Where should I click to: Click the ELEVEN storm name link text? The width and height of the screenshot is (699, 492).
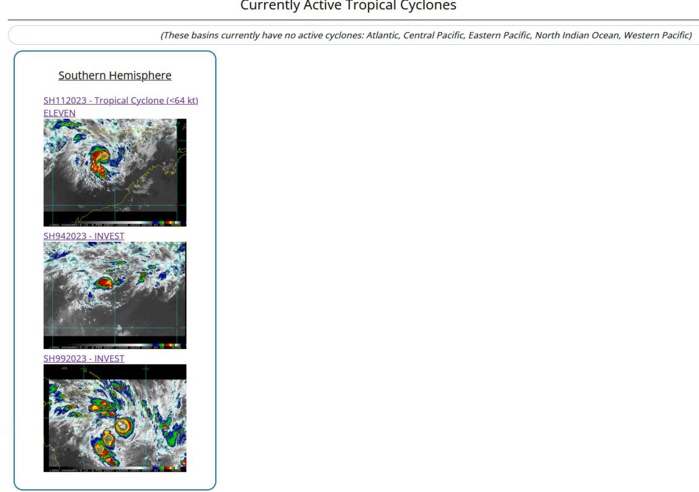click(x=59, y=113)
